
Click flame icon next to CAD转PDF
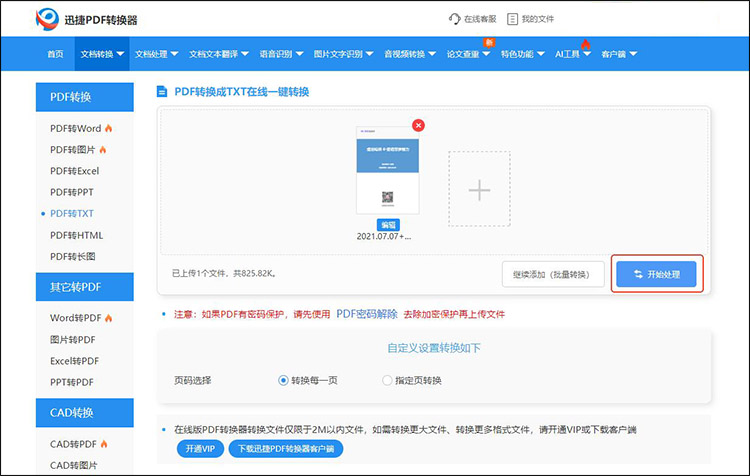point(104,444)
